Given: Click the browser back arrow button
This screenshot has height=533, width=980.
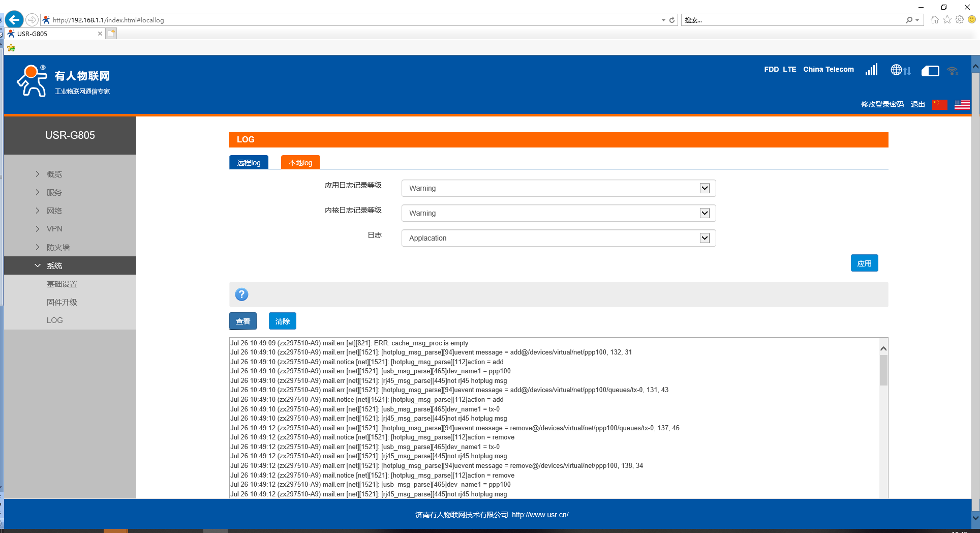Looking at the screenshot, I should coord(14,20).
